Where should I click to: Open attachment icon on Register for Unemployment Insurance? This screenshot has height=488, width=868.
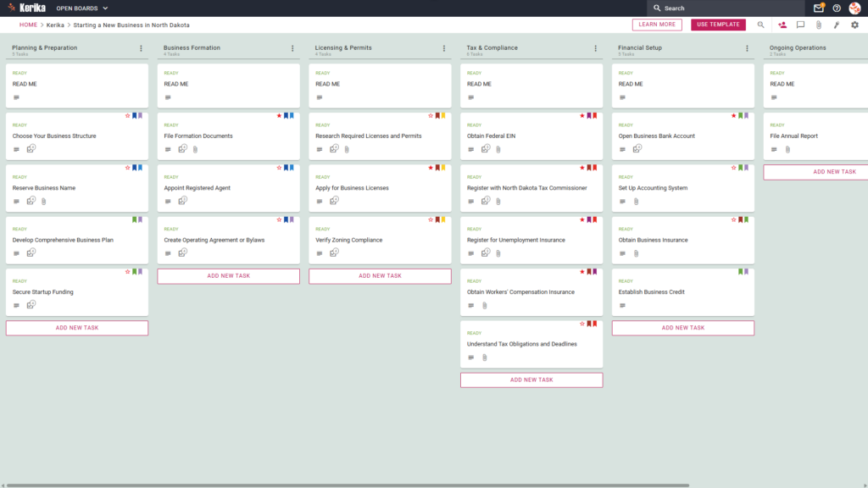click(x=498, y=253)
